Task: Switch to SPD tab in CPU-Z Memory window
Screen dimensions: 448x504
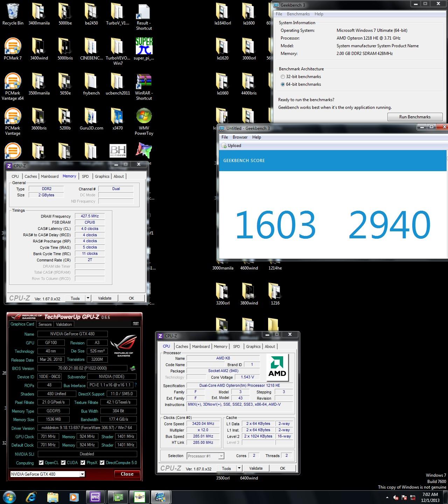Action: 85,176
